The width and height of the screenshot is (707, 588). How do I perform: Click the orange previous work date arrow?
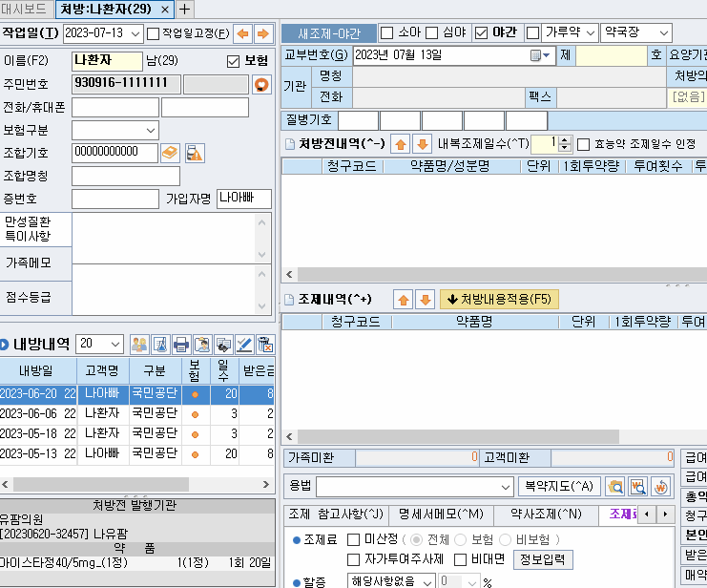[x=242, y=34]
